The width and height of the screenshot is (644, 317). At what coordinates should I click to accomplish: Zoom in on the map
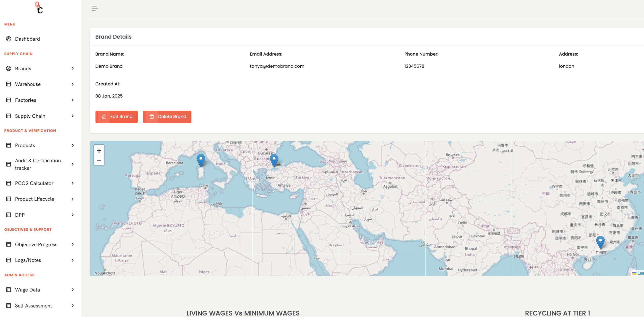tap(99, 151)
